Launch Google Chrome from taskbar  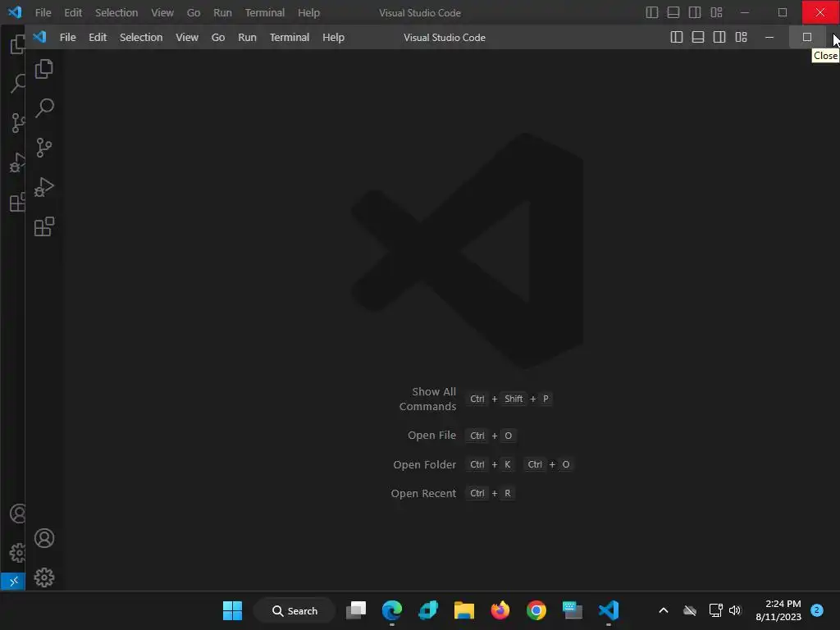pyautogui.click(x=536, y=610)
